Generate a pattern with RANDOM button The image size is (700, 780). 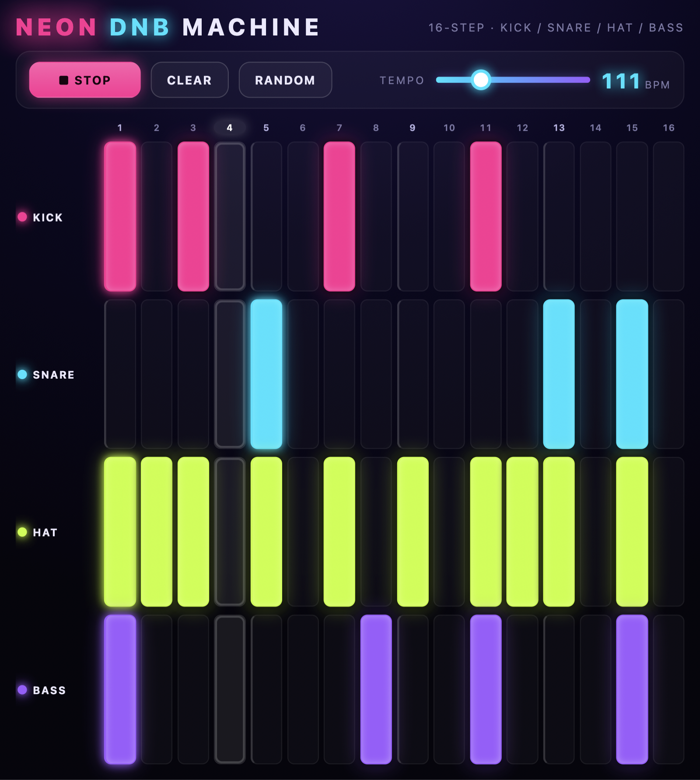click(x=285, y=80)
